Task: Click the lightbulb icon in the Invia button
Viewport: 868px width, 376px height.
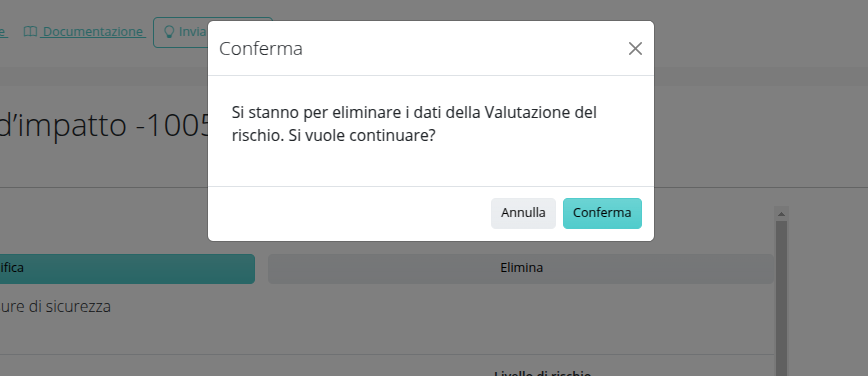Action: (x=170, y=32)
